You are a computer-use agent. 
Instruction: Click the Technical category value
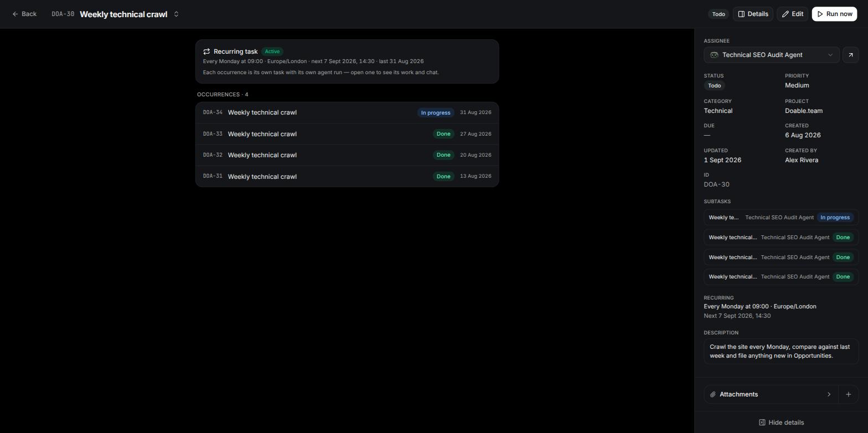click(x=718, y=111)
